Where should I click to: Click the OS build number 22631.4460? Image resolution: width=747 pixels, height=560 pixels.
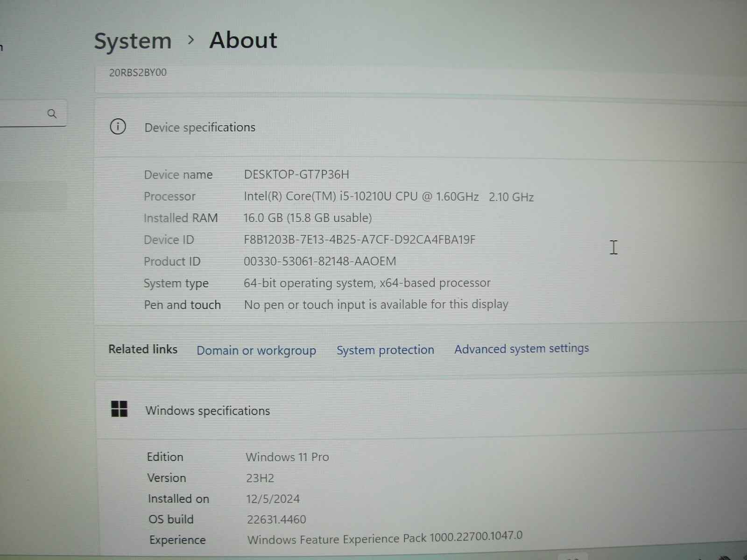click(x=275, y=519)
